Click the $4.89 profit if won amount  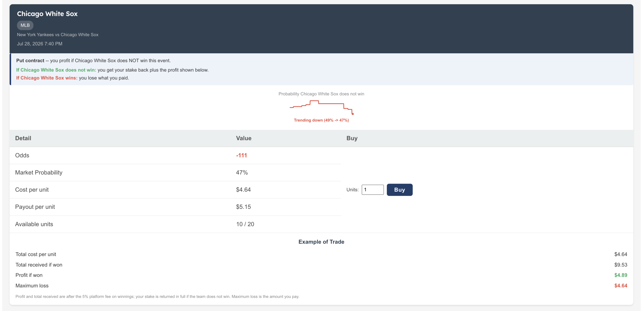pyautogui.click(x=621, y=275)
